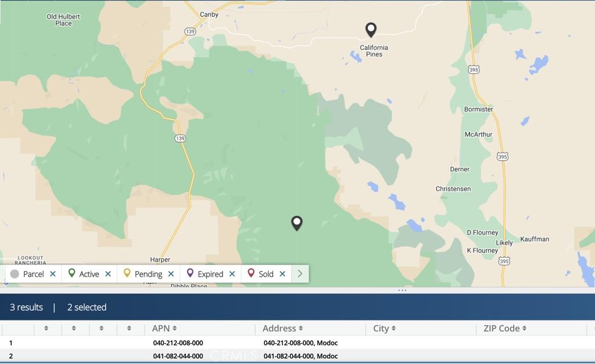Image resolution: width=595 pixels, height=364 pixels.
Task: Click the panel resize handle dots
Action: [402, 290]
